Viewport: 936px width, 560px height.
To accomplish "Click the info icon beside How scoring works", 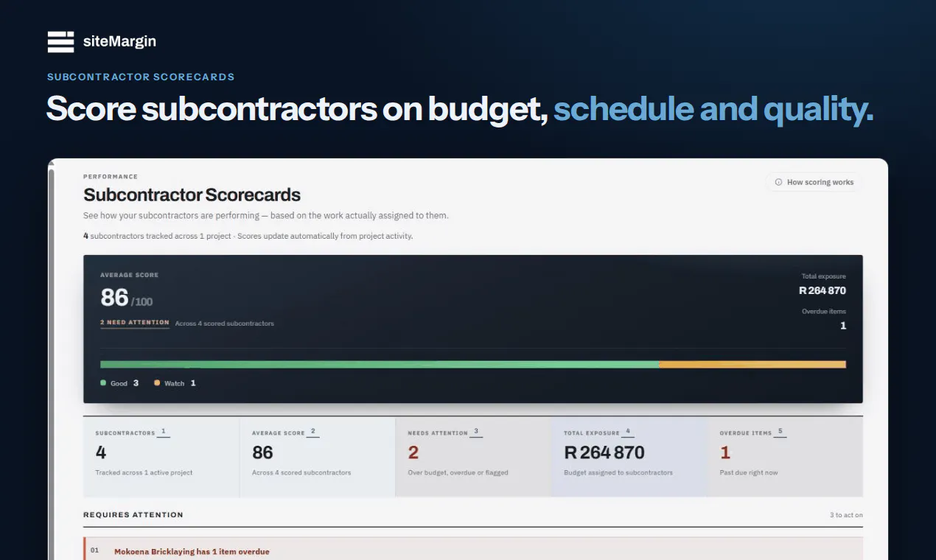I will coord(778,182).
